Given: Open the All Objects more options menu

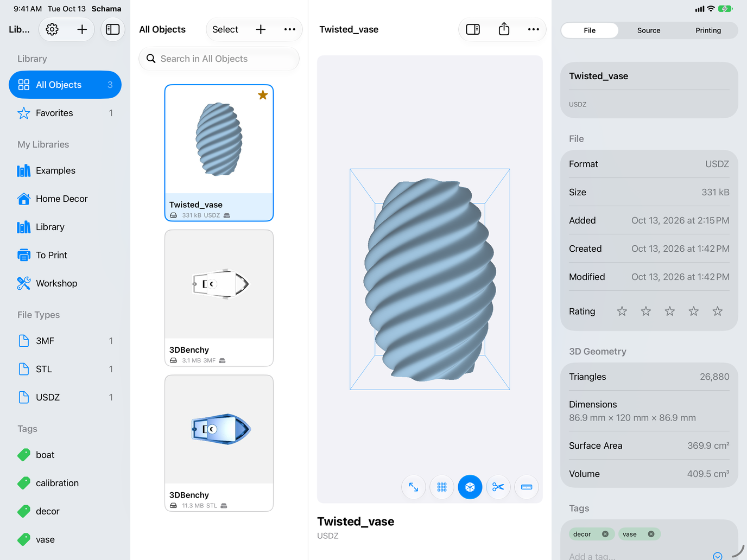Looking at the screenshot, I should (290, 29).
